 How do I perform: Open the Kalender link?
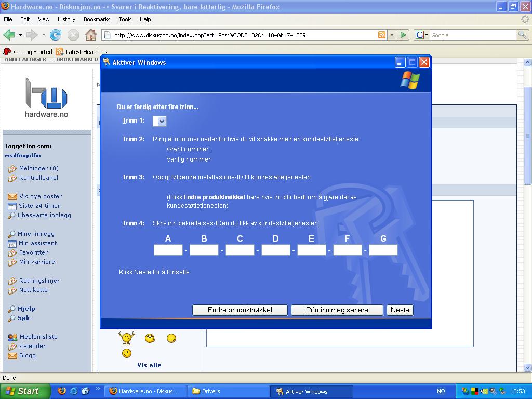tap(32, 346)
